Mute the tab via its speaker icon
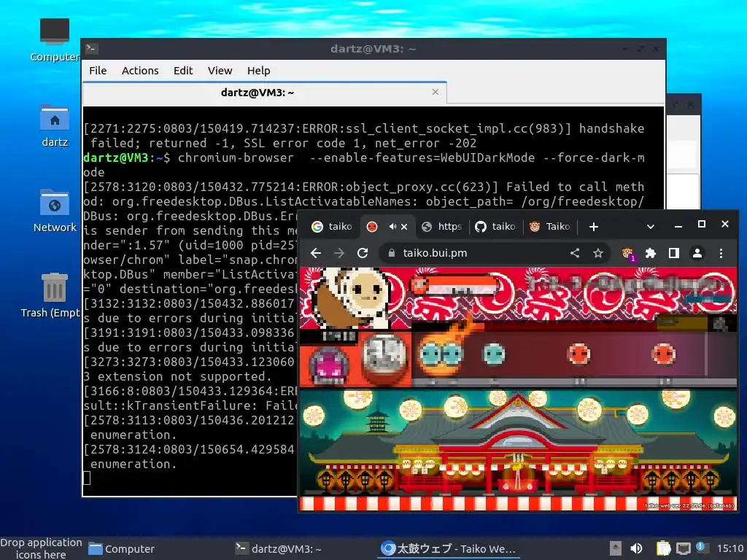 392,227
